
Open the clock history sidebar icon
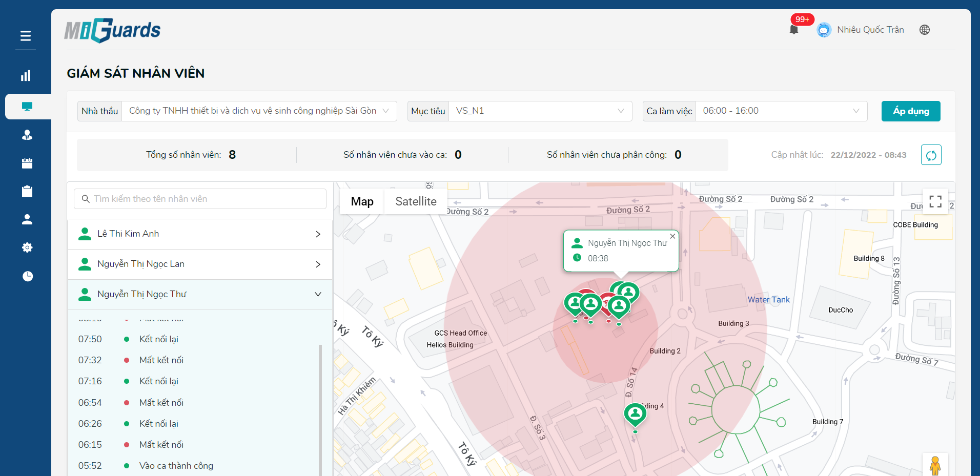[x=28, y=276]
